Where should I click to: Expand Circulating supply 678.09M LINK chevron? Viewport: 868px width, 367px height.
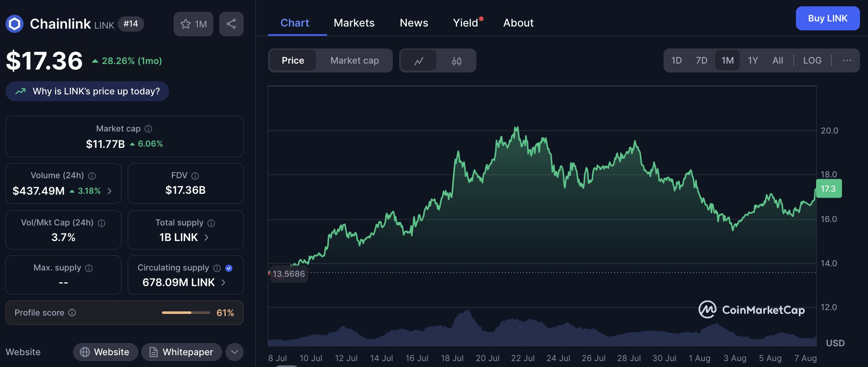tap(223, 283)
